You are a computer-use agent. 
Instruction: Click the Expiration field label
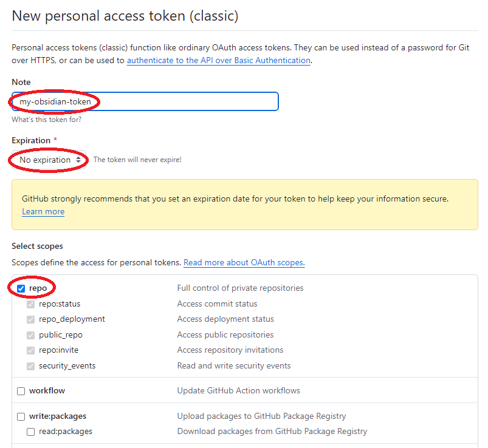pos(31,141)
